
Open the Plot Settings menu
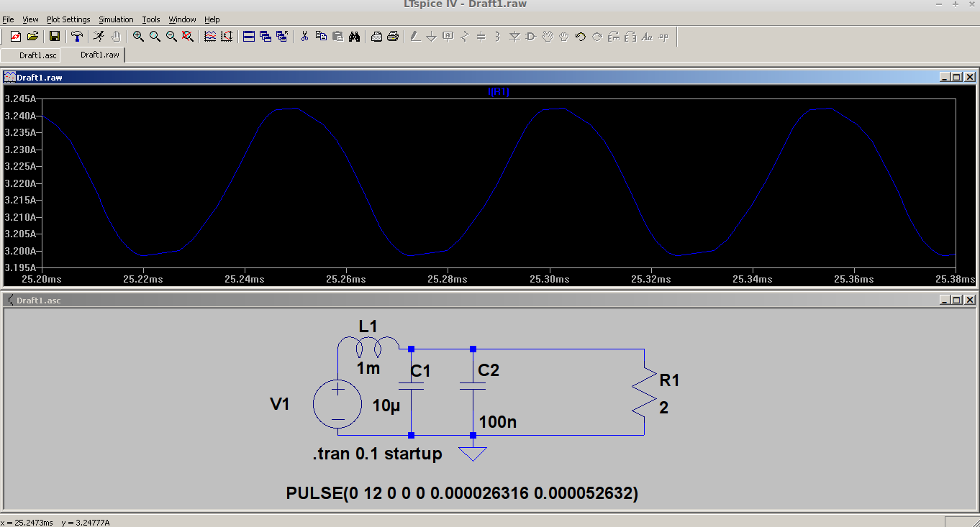tap(68, 19)
